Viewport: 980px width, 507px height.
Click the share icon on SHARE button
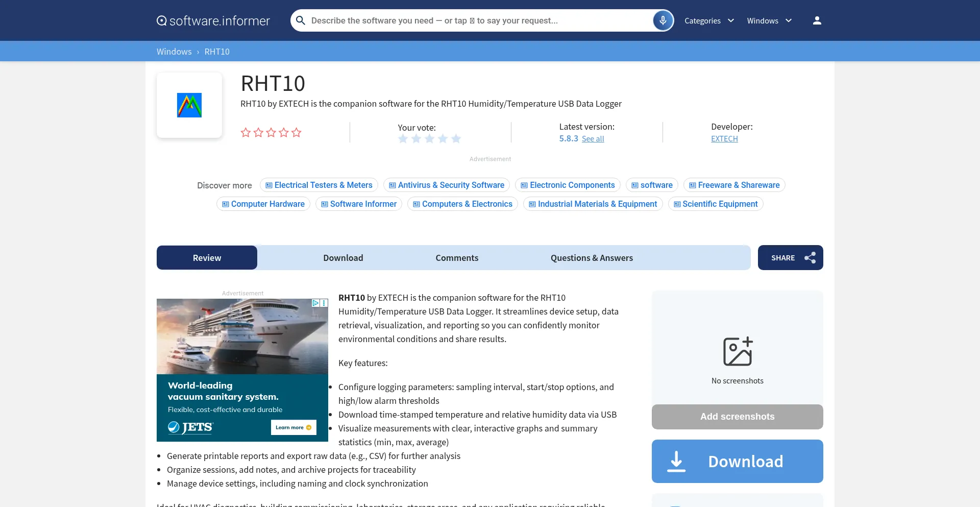click(x=810, y=258)
